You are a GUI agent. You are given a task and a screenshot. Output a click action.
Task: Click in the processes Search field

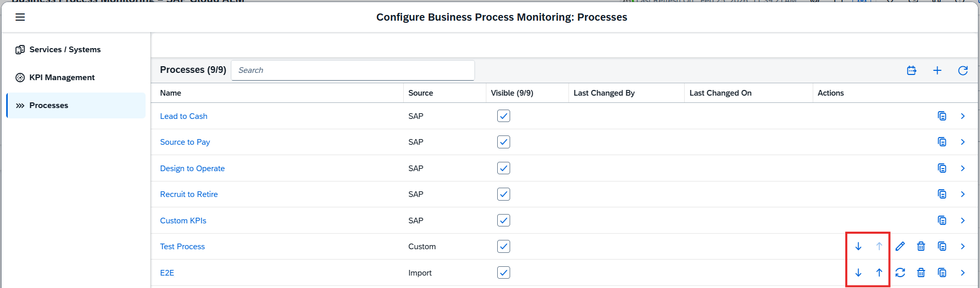pos(353,70)
